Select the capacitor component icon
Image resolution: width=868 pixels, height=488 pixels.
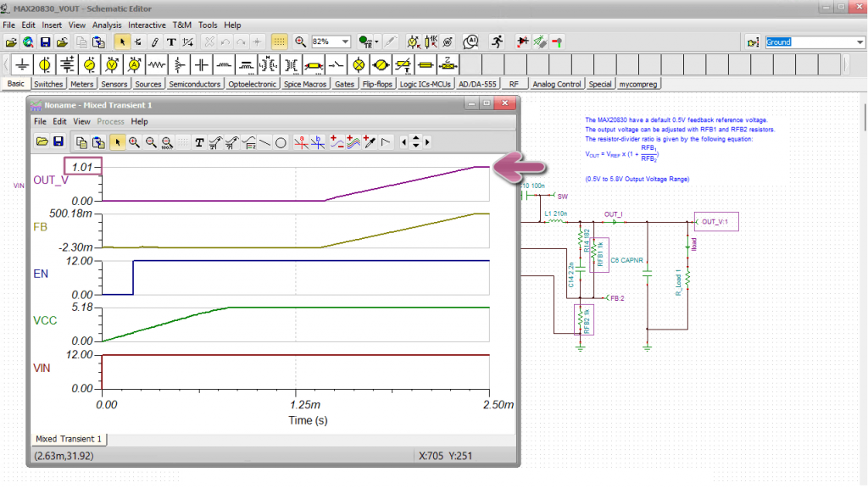click(x=201, y=64)
